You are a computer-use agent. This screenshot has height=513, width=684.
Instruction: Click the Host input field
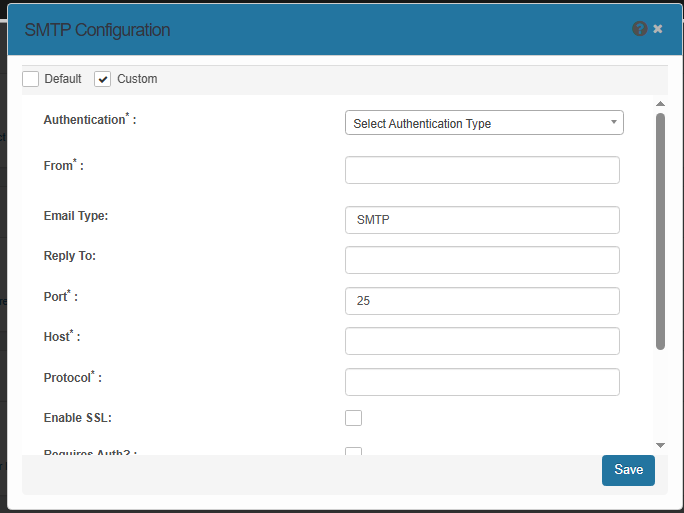pos(482,341)
